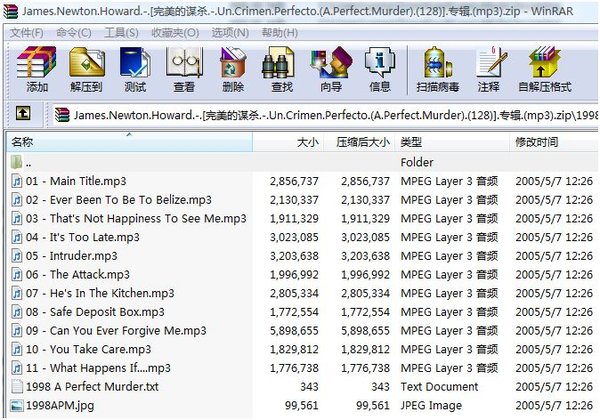Click the music icon for 05 - Intruder.mp3
The width and height of the screenshot is (600, 420).
17,256
